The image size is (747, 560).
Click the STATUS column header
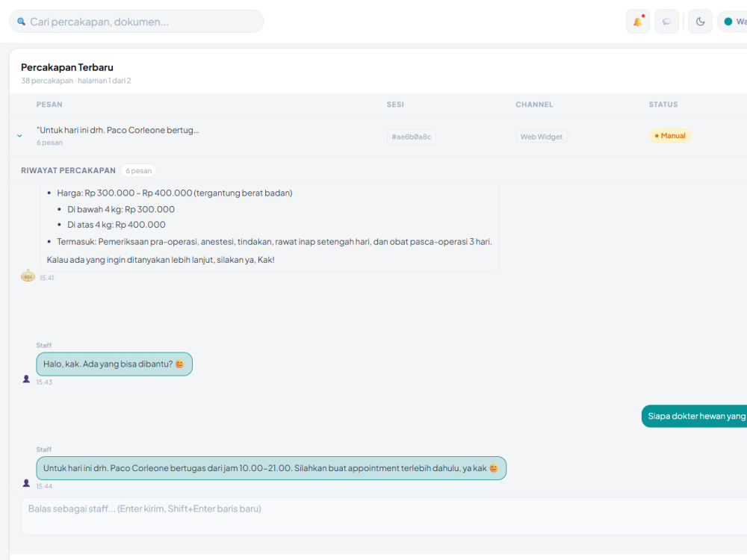663,105
